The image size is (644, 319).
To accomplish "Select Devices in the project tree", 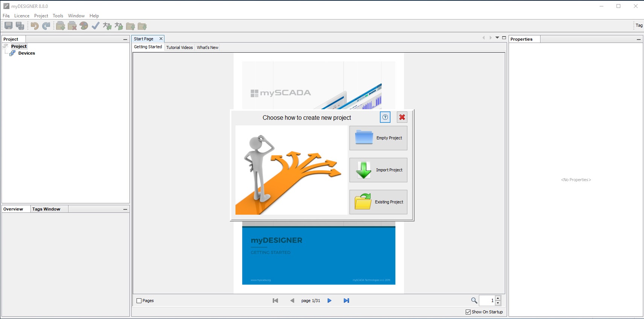I will coord(27,53).
